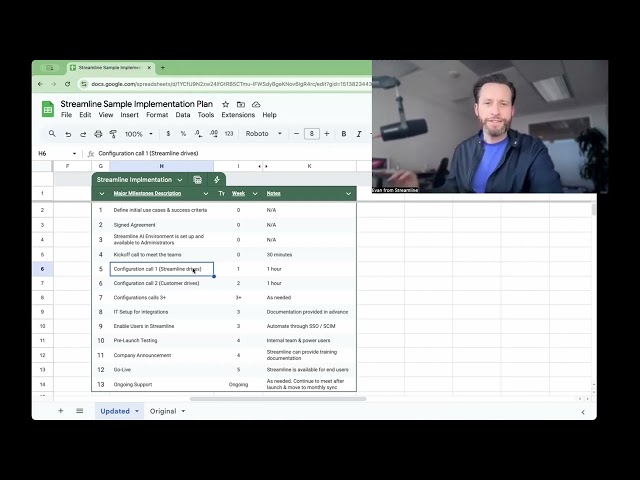The image size is (640, 480).
Task: Open the table view icon beside table name
Action: [197, 180]
